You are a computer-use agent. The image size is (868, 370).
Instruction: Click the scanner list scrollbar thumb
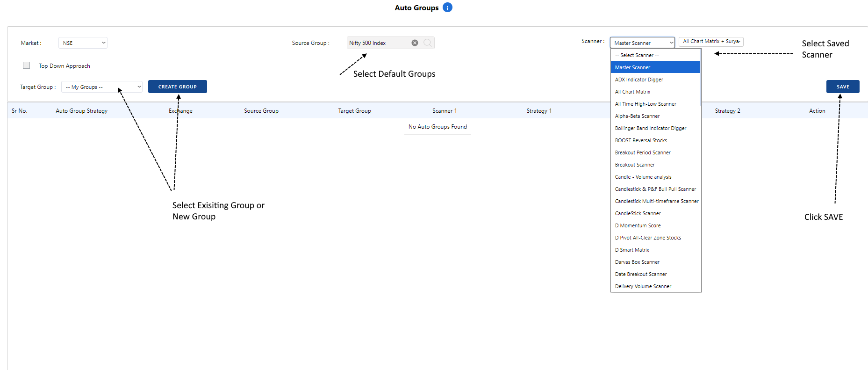[700, 77]
